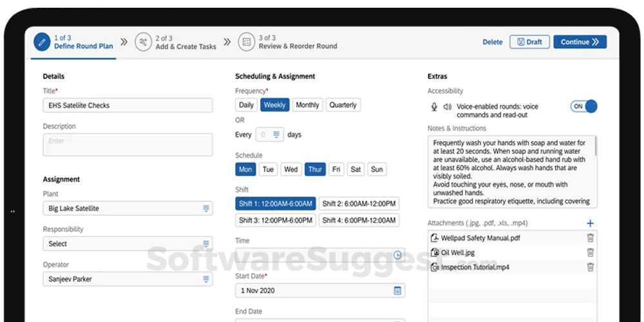Image resolution: width=644 pixels, height=322 pixels.
Task: Add a new attachment with plus icon
Action: pyautogui.click(x=590, y=223)
